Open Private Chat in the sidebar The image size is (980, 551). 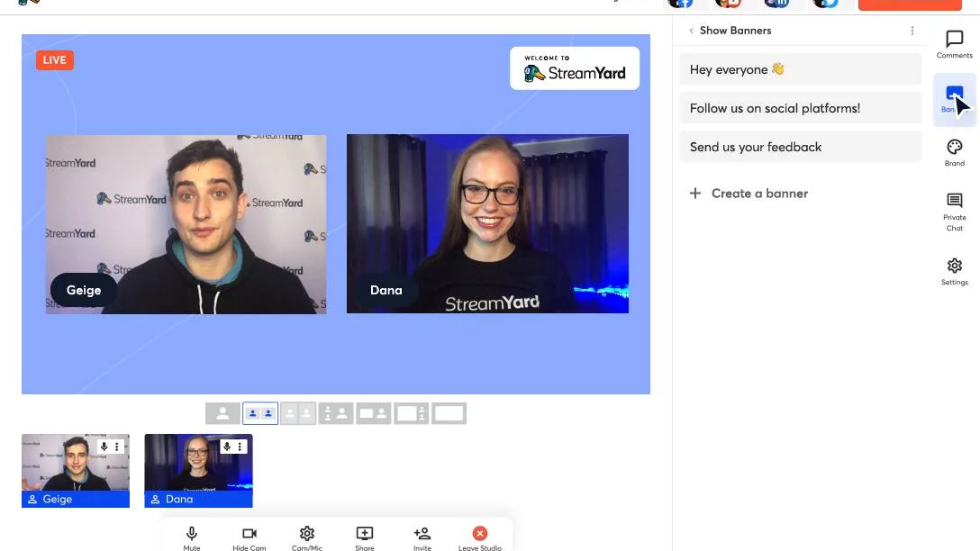click(x=954, y=209)
